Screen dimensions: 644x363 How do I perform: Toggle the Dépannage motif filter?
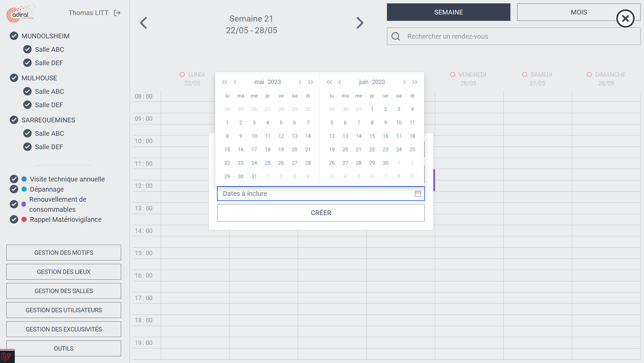coord(14,189)
